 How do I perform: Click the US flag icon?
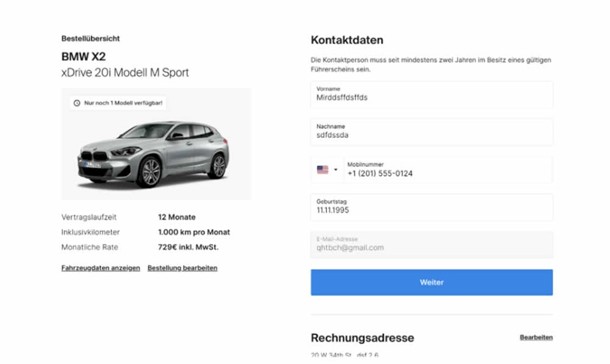click(323, 170)
